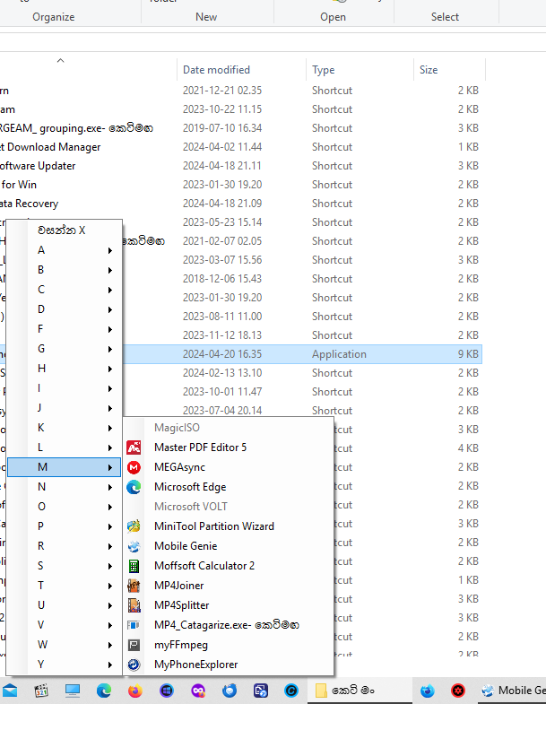This screenshot has width=546, height=756.
Task: Sort by the Size column header
Action: point(449,70)
